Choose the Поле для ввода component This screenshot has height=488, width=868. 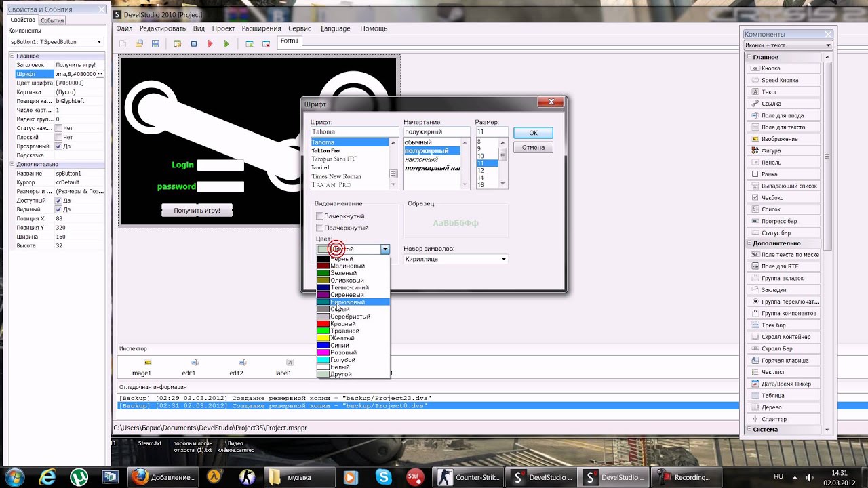pyautogui.click(x=784, y=115)
